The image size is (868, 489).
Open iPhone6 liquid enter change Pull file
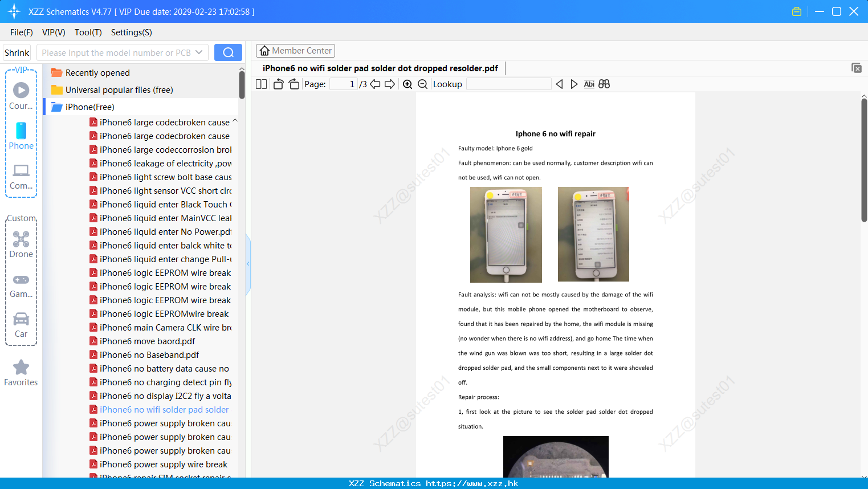(x=161, y=259)
